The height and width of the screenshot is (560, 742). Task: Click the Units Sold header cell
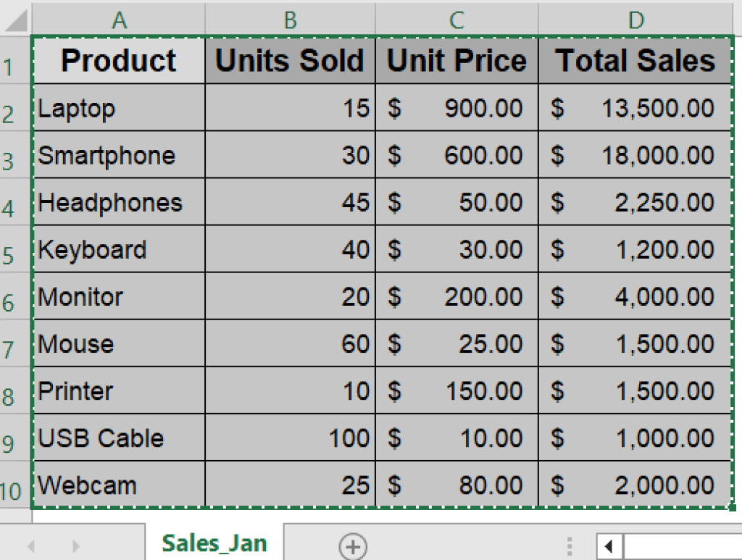[290, 61]
